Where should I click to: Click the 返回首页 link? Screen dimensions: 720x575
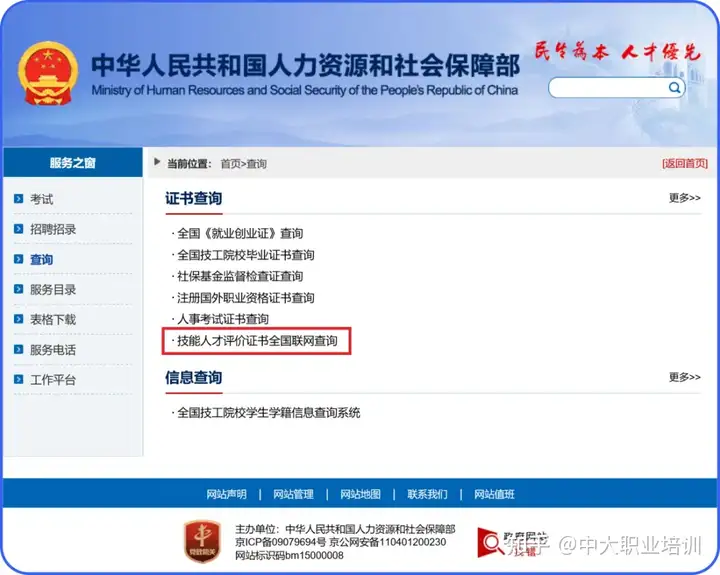coord(685,163)
